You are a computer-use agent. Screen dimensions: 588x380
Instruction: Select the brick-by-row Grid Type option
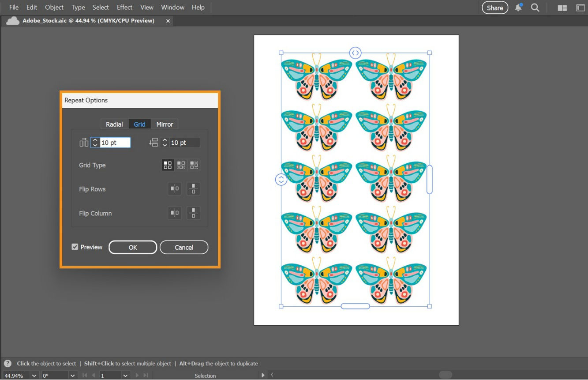[181, 165]
